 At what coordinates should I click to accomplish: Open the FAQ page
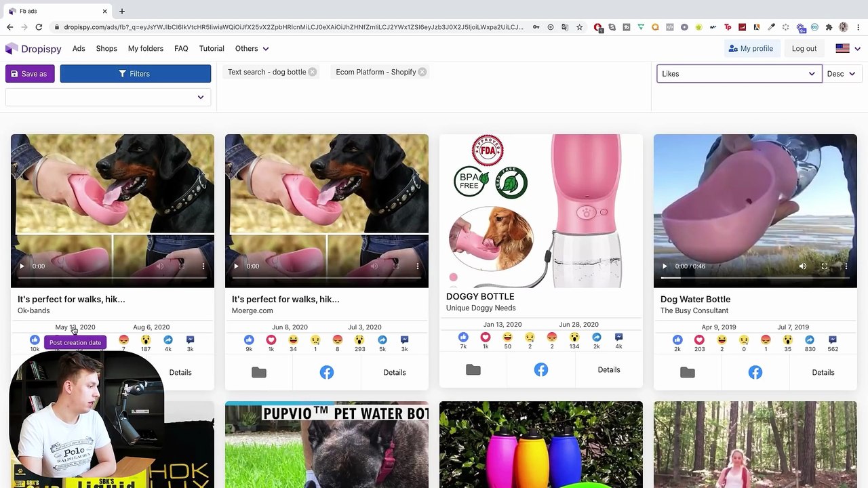pyautogui.click(x=181, y=49)
